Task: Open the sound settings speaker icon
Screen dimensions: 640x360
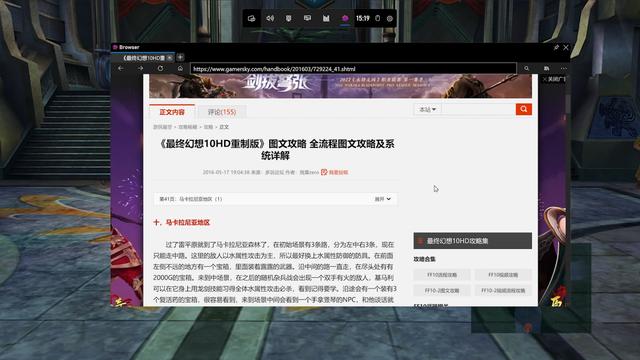Action: coord(270,18)
